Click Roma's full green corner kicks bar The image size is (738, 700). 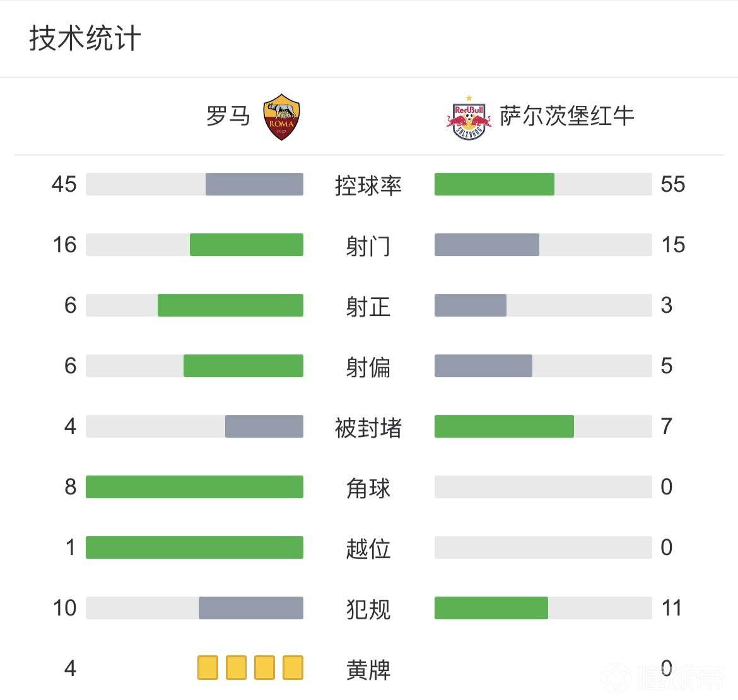point(194,487)
